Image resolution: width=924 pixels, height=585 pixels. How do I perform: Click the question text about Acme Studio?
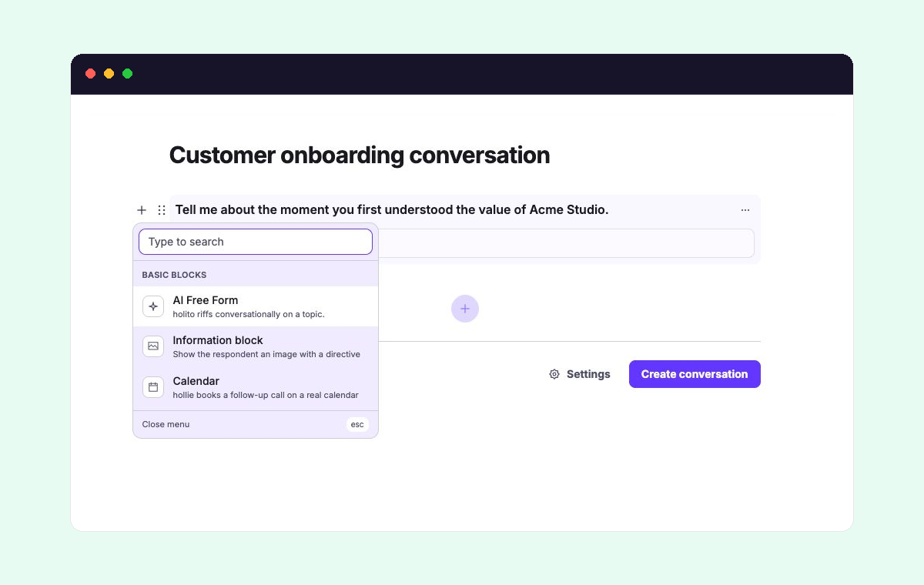point(392,209)
